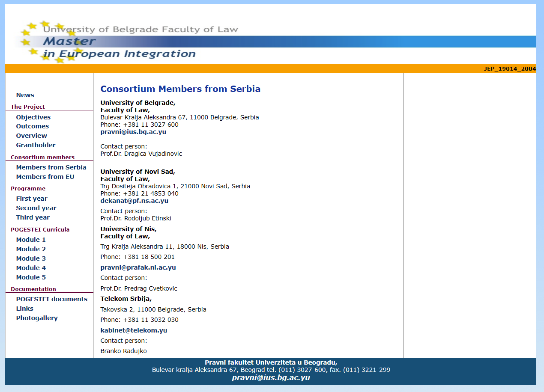544x392 pixels.
Task: Open Module 5 curriculum
Action: 31,277
